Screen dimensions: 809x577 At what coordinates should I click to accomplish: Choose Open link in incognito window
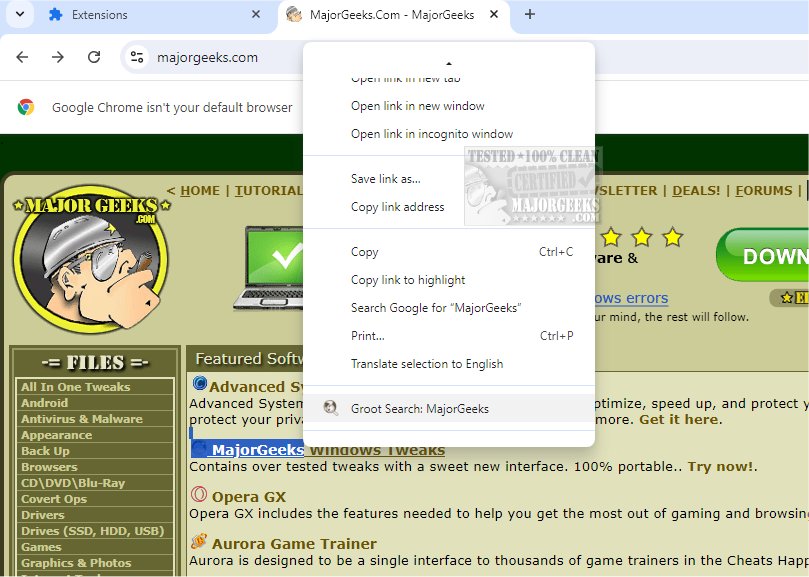click(449, 134)
